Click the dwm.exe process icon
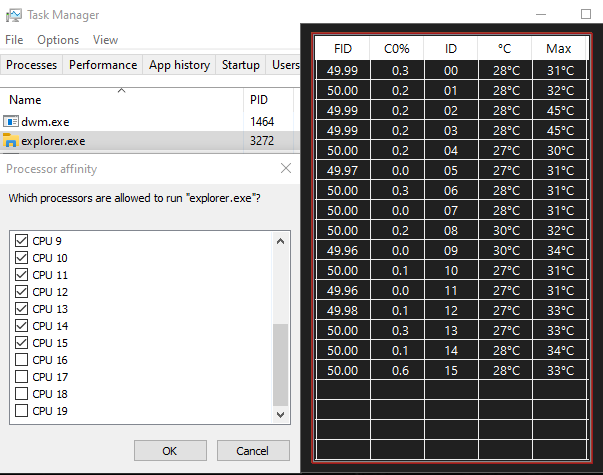This screenshot has height=475, width=603. point(11,122)
